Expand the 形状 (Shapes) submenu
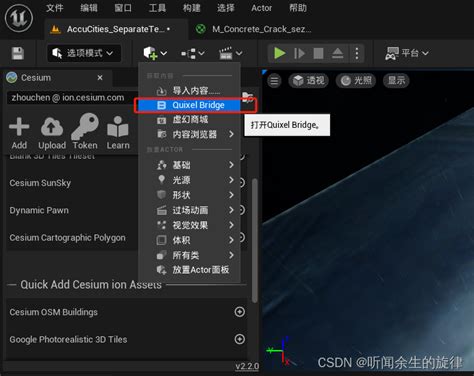Image resolution: width=474 pixels, height=376 pixels. coord(189,195)
